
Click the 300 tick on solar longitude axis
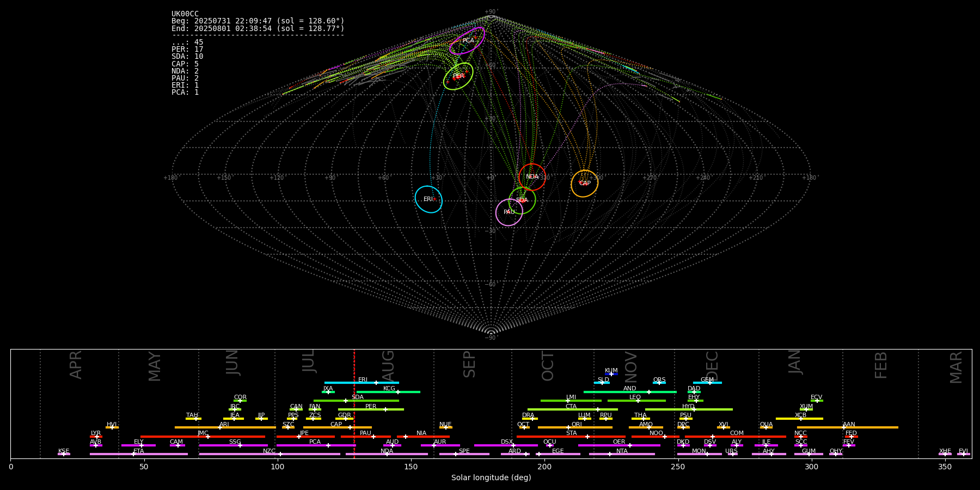click(x=811, y=467)
